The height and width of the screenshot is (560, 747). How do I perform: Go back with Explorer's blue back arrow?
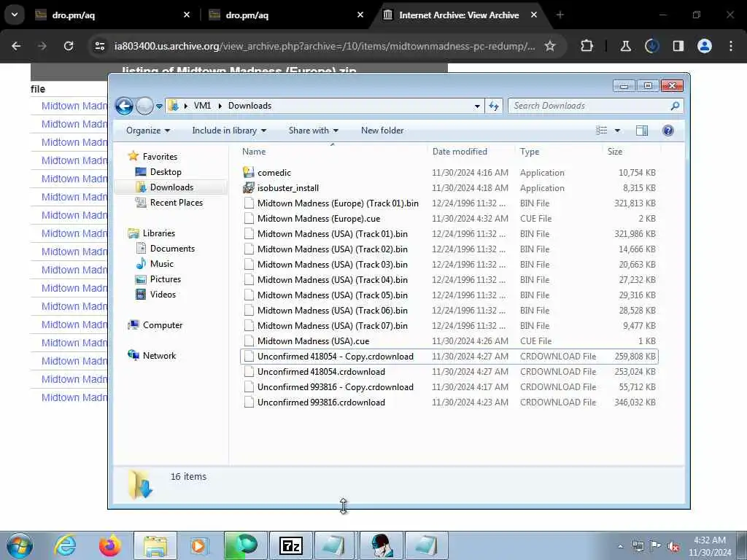[x=124, y=106]
